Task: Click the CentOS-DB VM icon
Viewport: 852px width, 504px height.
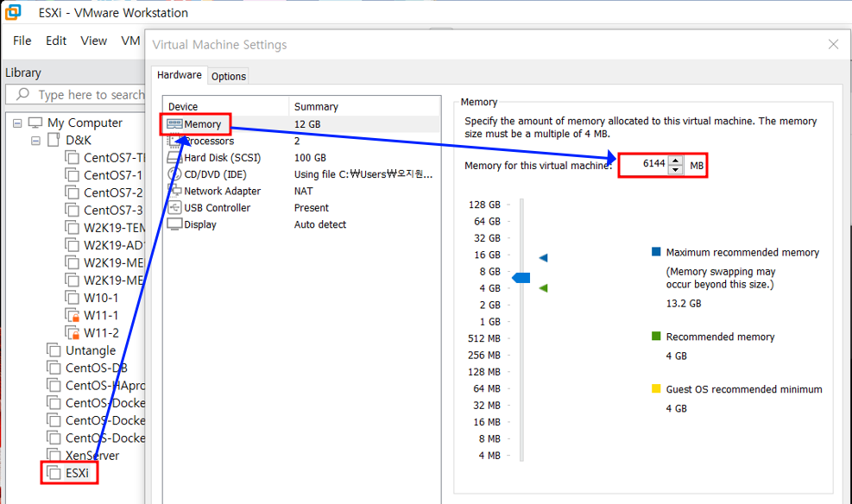Action: pyautogui.click(x=54, y=368)
